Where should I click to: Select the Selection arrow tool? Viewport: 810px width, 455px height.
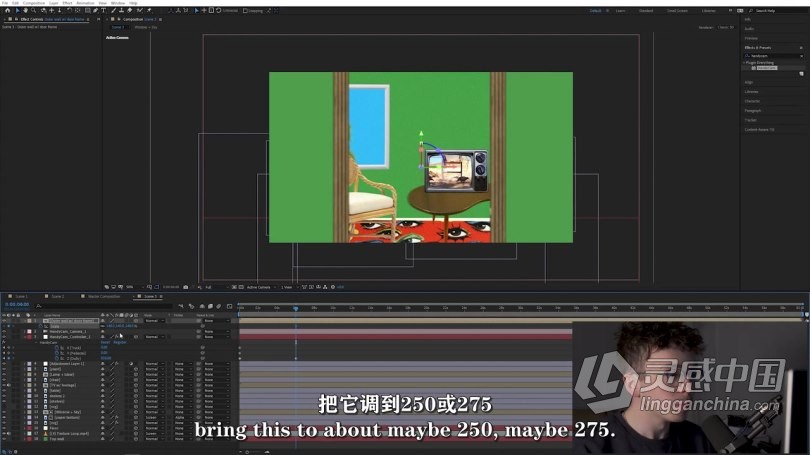[x=18, y=10]
